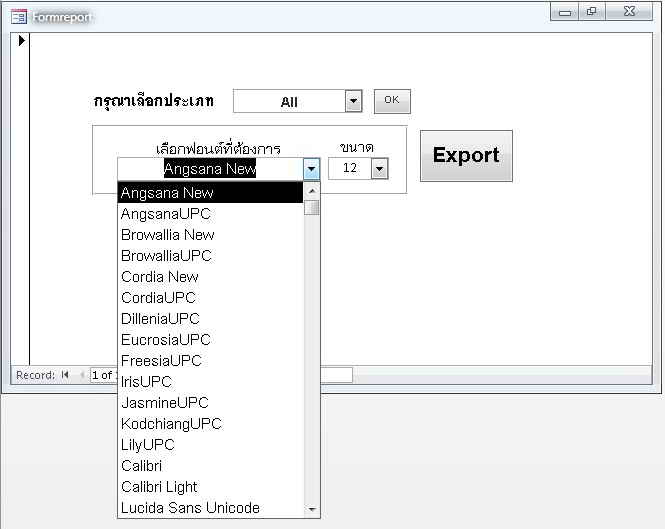This screenshot has width=665, height=529.
Task: Close the Formreport window
Action: [629, 12]
